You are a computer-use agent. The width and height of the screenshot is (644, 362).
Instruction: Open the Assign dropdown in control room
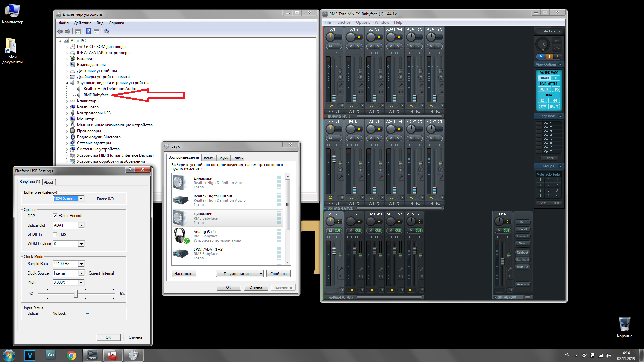[522, 284]
